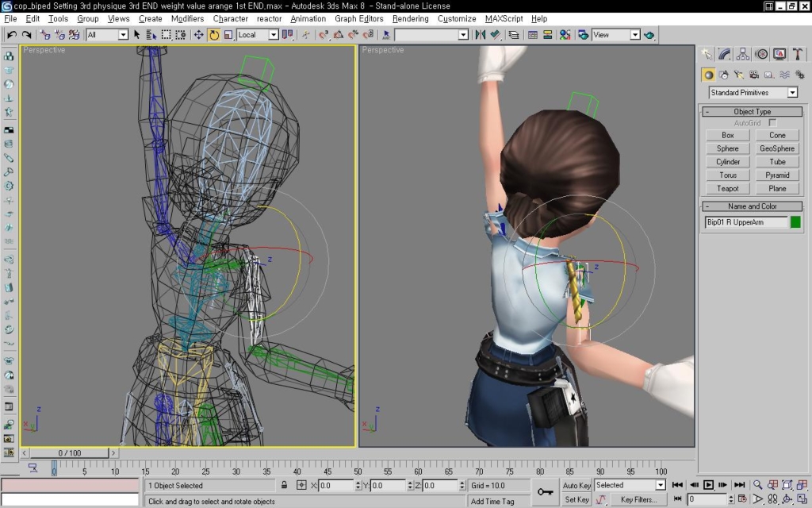Screen dimensions: 812x508
Task: Open the File menu
Action: coord(10,19)
